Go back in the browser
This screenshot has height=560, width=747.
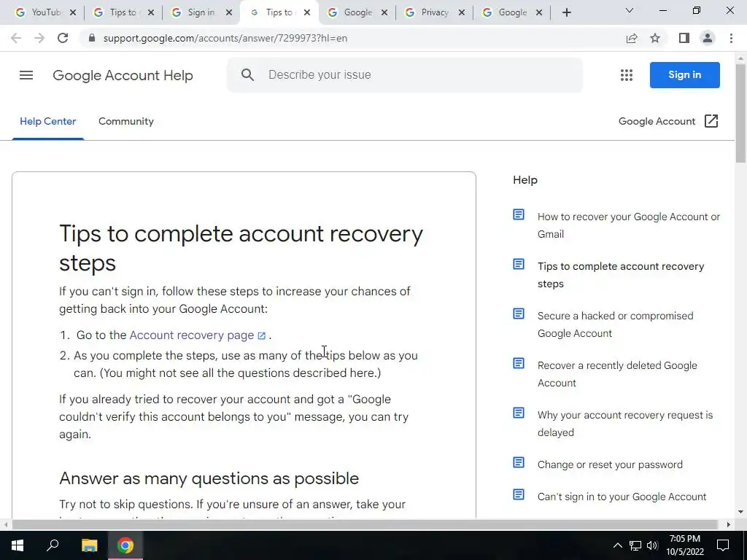point(16,38)
